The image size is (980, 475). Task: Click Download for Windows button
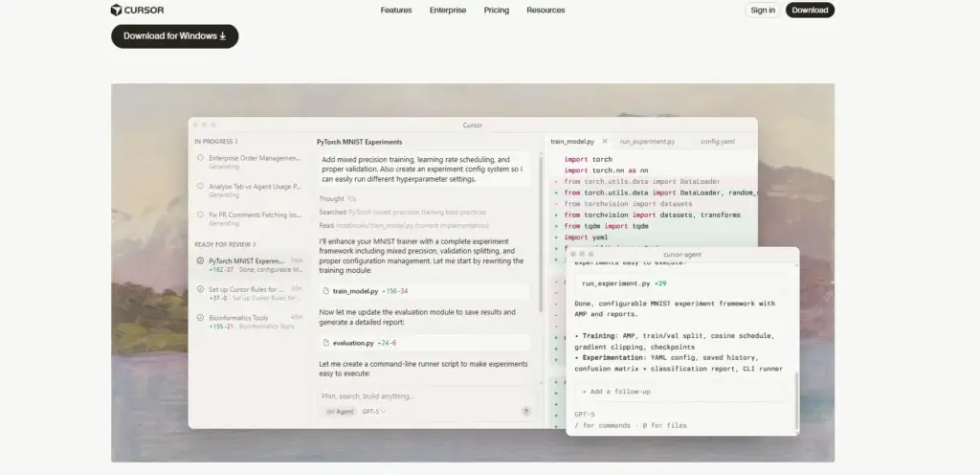coord(175,36)
